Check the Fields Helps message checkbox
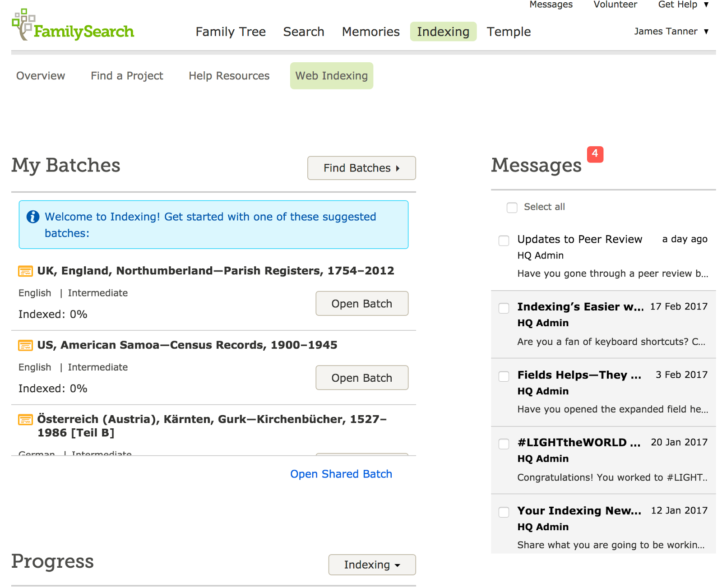The image size is (722, 588). click(x=504, y=376)
